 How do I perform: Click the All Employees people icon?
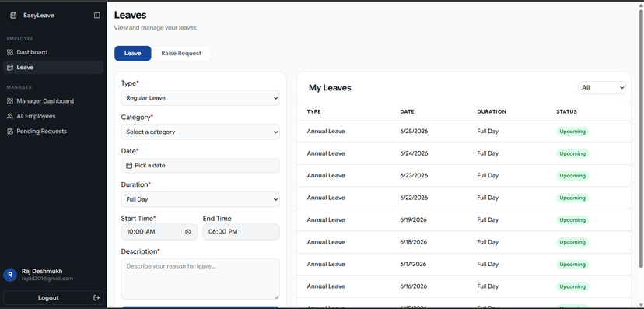10,116
